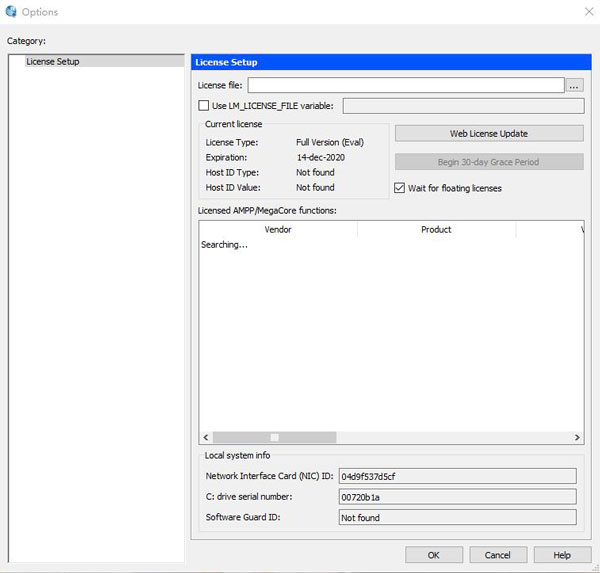This screenshot has height=573, width=600.
Task: Click the Software Guard ID field
Action: (457, 518)
